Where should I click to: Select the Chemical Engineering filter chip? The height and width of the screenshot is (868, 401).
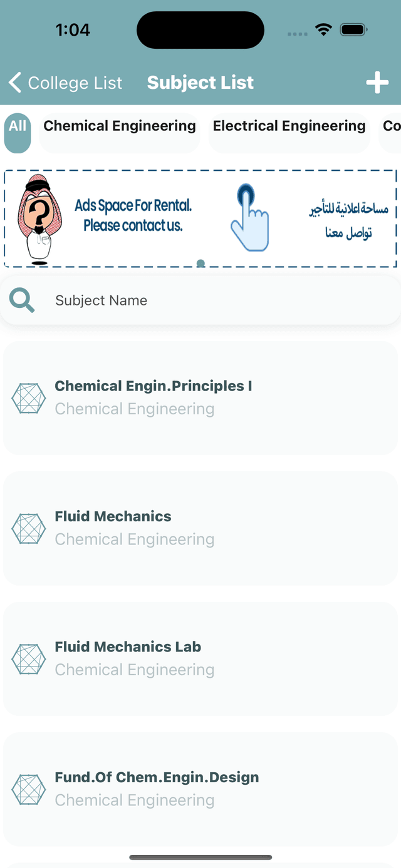point(120,133)
